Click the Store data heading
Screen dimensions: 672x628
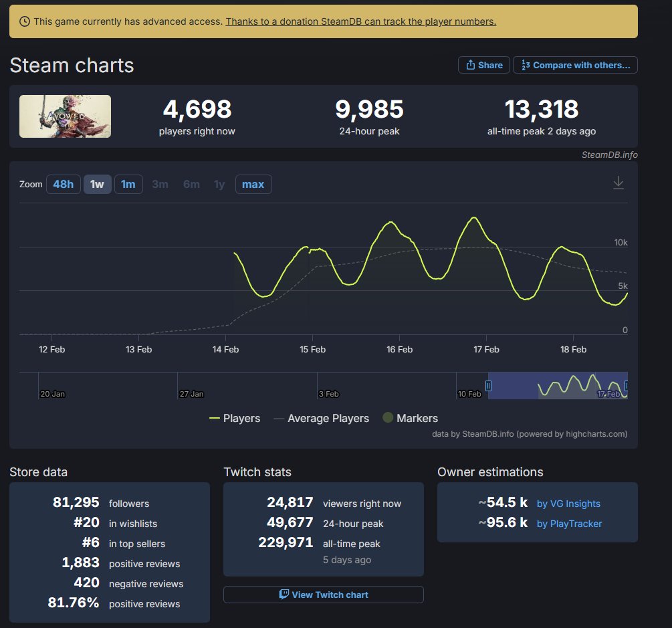(39, 472)
